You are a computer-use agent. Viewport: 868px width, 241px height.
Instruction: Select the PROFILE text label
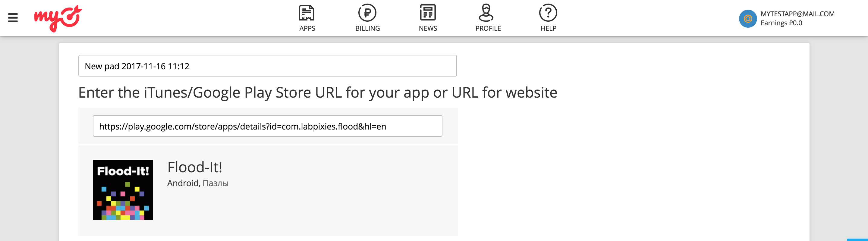tap(488, 29)
